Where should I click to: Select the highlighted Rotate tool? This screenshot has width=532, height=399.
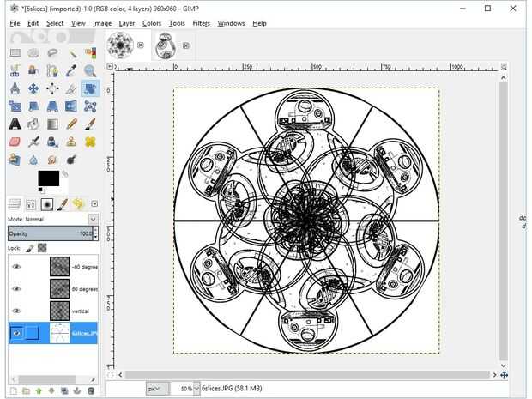click(x=90, y=89)
